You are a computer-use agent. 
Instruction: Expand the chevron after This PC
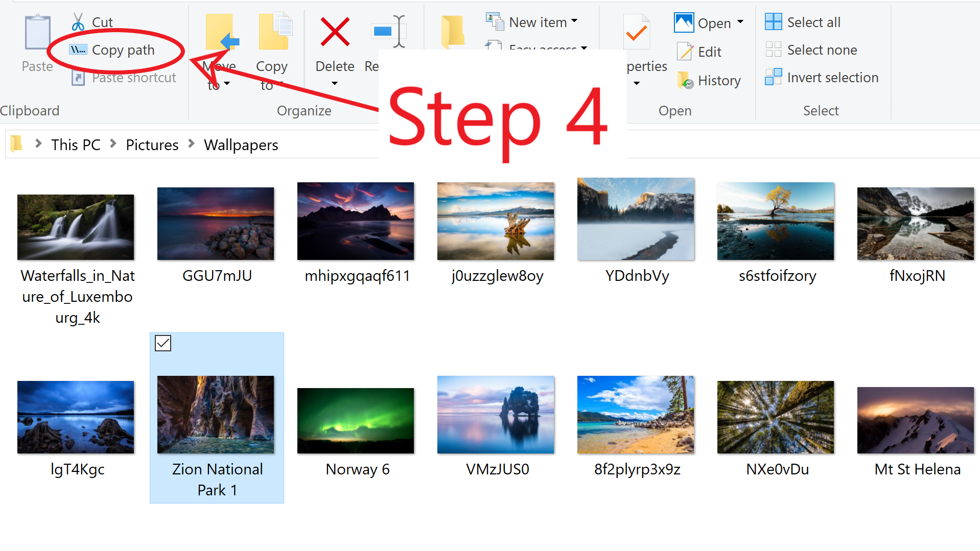point(113,144)
